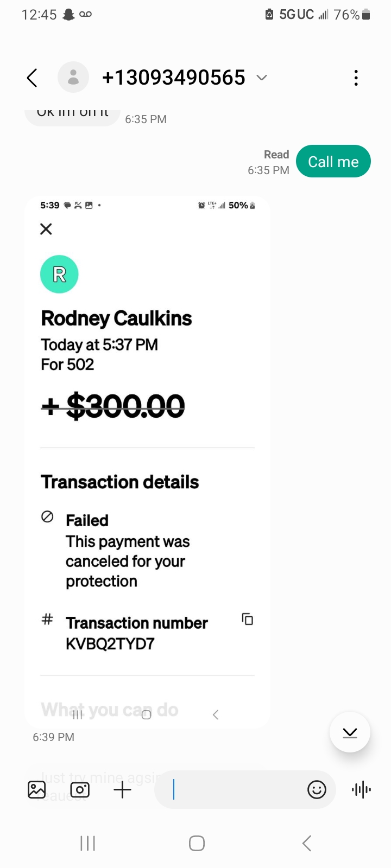Screen dimensions: 391x868
Task: Tap the phone number +13093490565 title
Action: (x=174, y=78)
